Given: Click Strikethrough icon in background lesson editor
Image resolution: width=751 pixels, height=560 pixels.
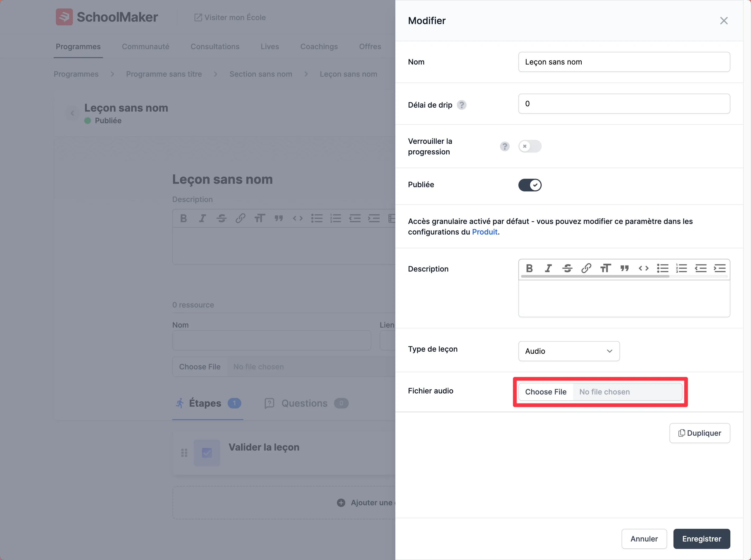Looking at the screenshot, I should coord(221,218).
